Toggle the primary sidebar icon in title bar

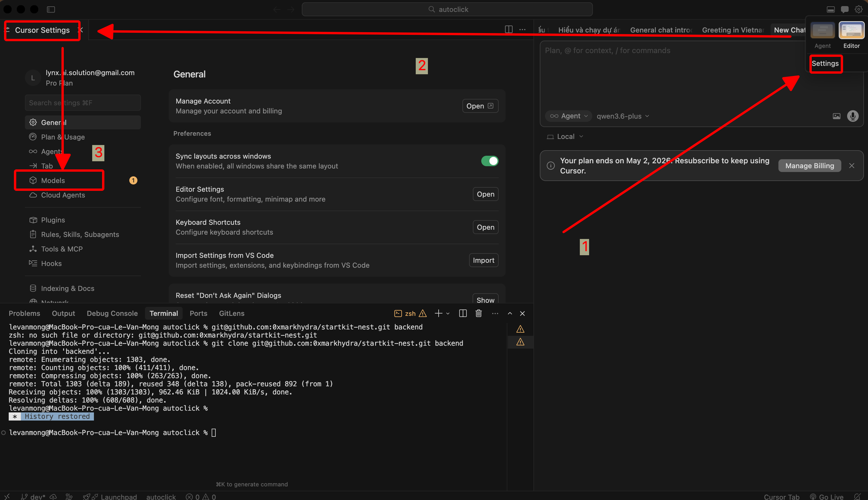(51, 9)
